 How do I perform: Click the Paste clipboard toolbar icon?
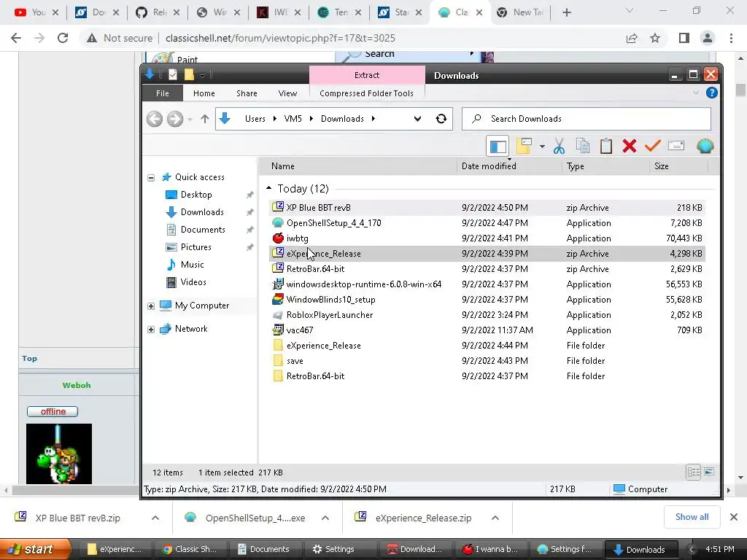coord(606,146)
